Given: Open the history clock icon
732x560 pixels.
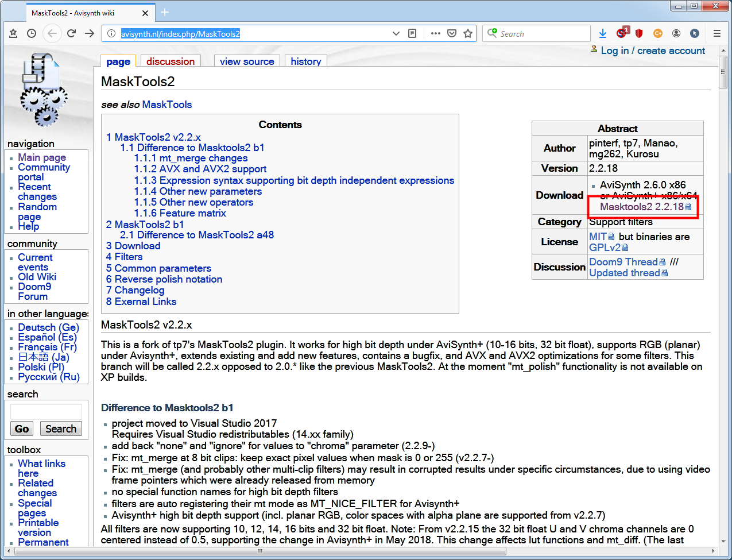Looking at the screenshot, I should point(32,33).
